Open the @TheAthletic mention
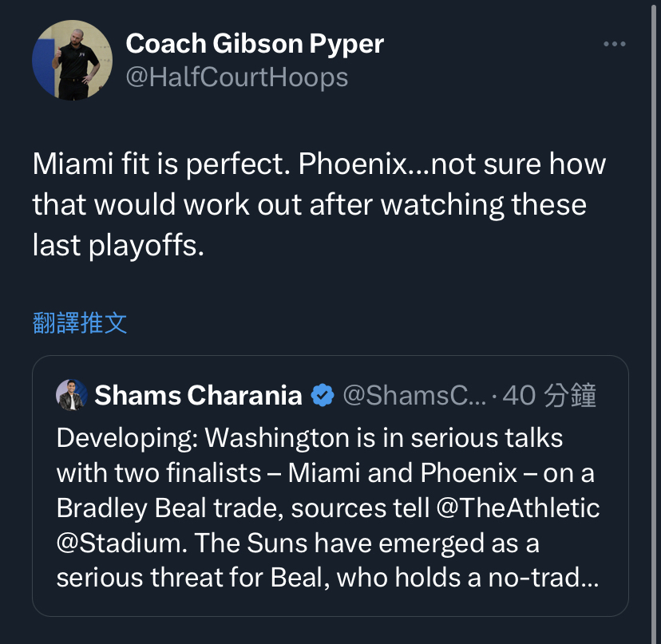661x644 pixels. [517, 508]
